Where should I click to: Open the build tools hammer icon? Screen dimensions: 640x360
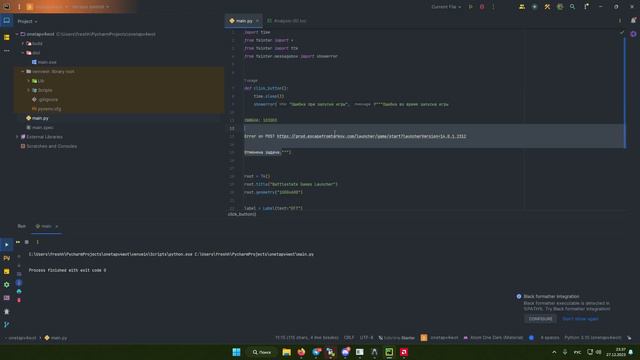[x=547, y=7]
